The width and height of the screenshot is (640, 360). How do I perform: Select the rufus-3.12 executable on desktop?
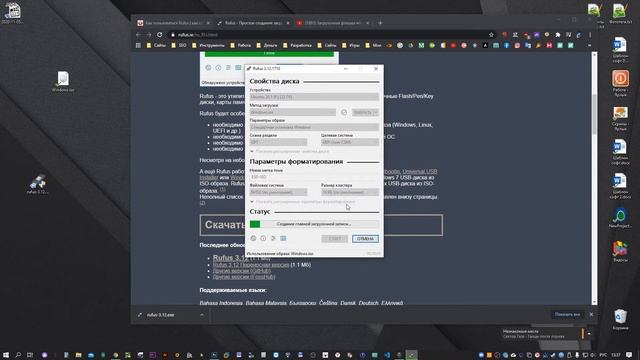pyautogui.click(x=38, y=184)
